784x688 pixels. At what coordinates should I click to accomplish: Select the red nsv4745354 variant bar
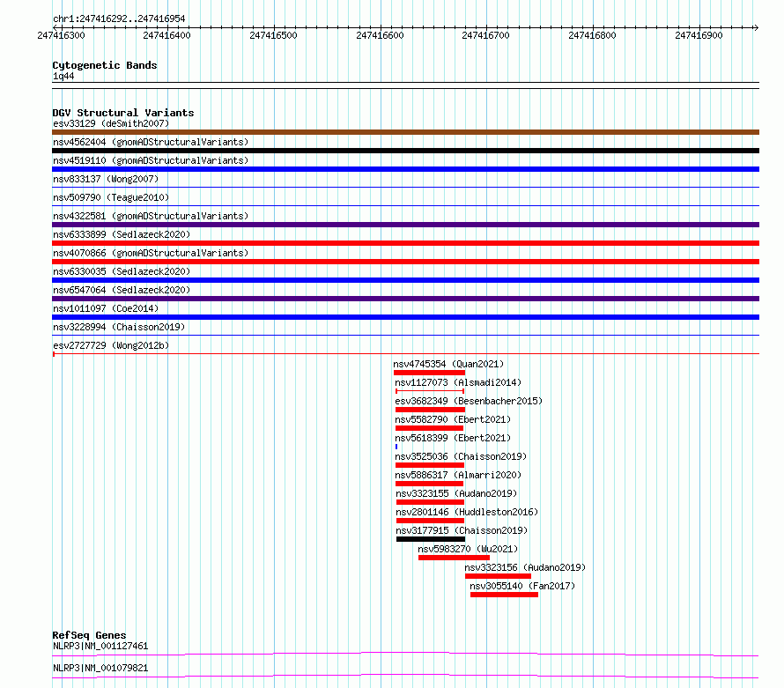(430, 373)
